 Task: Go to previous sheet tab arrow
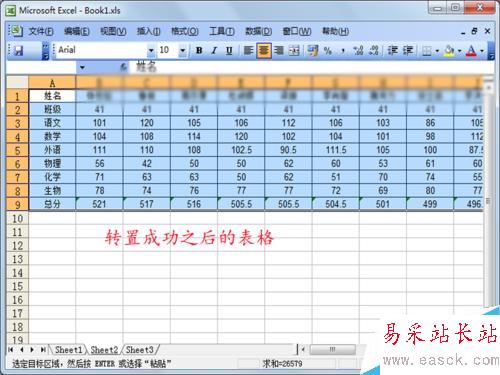pyautogui.click(x=21, y=350)
